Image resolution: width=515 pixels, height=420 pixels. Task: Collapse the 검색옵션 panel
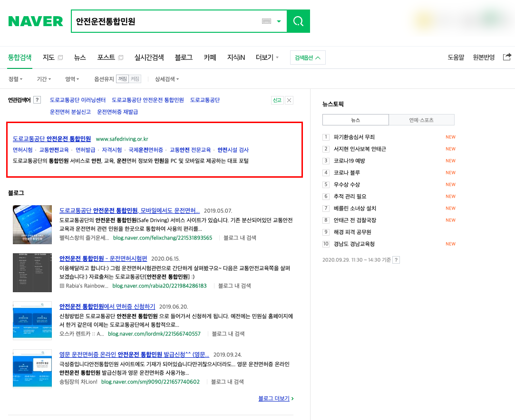click(x=308, y=58)
